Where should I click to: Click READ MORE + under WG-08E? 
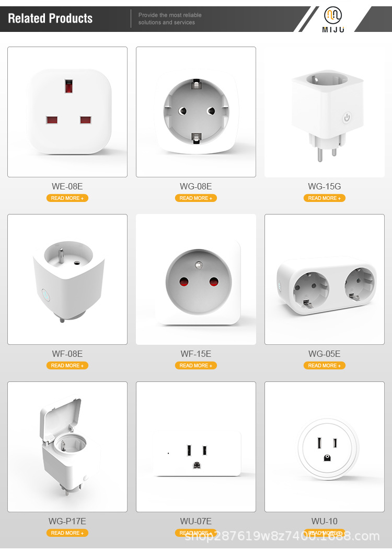point(196,198)
